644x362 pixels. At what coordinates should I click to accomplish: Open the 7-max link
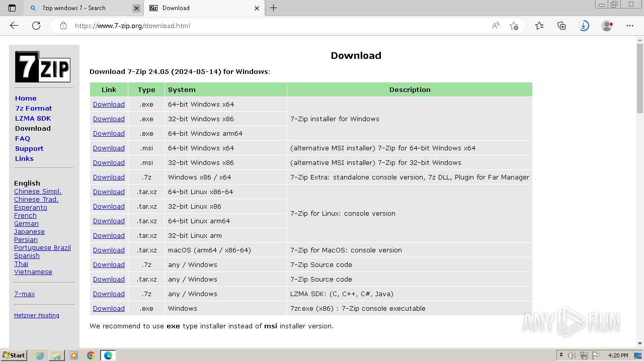24,294
